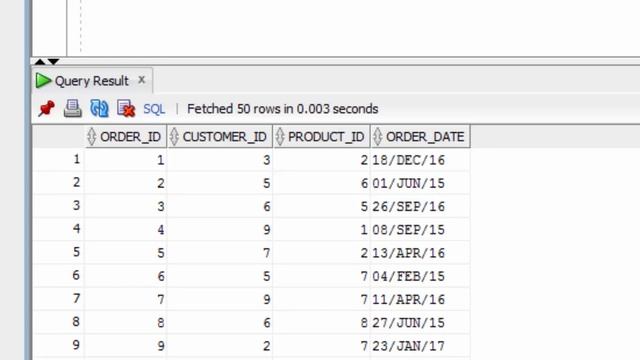Select date cell 27/JUN/15

pyautogui.click(x=420, y=323)
